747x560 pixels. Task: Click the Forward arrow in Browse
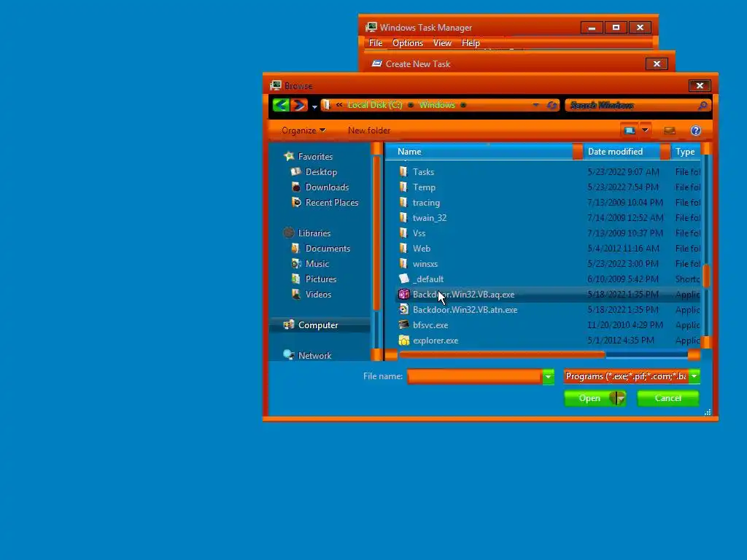coord(299,105)
